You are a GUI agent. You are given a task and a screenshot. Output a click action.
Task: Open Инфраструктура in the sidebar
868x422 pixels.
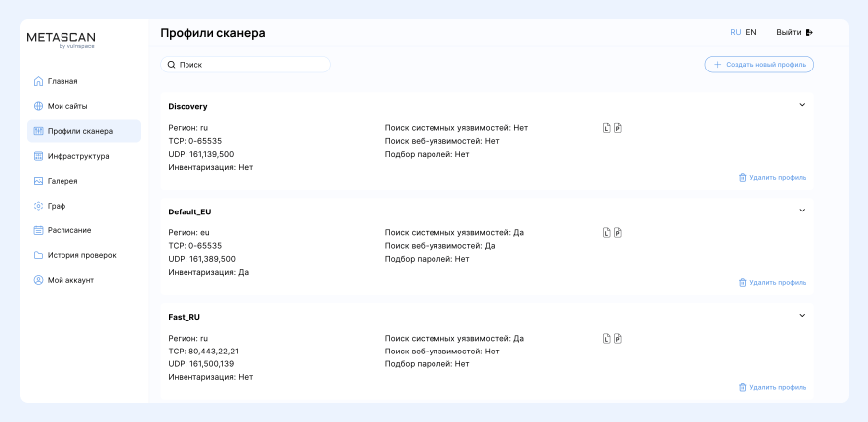[x=83, y=156]
